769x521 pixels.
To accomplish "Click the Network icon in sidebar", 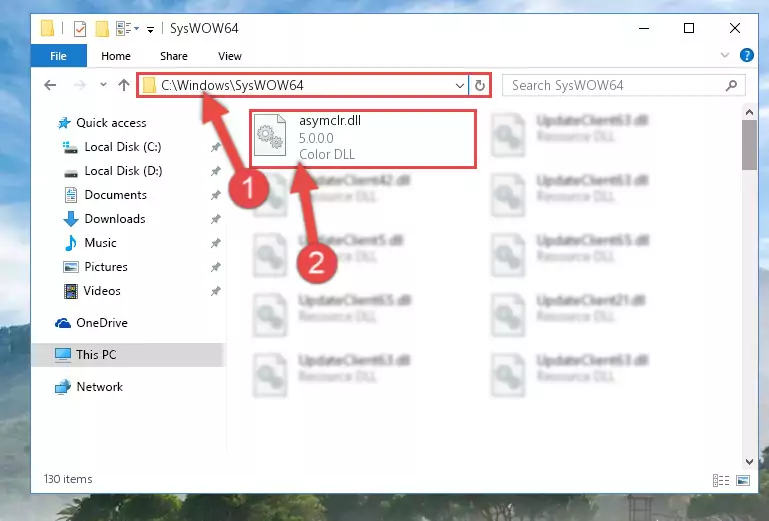I will [x=63, y=387].
